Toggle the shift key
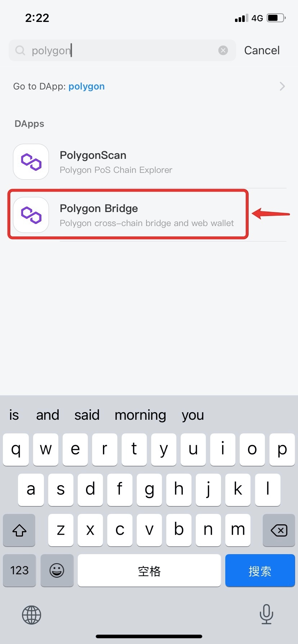The width and height of the screenshot is (298, 644). point(19,530)
